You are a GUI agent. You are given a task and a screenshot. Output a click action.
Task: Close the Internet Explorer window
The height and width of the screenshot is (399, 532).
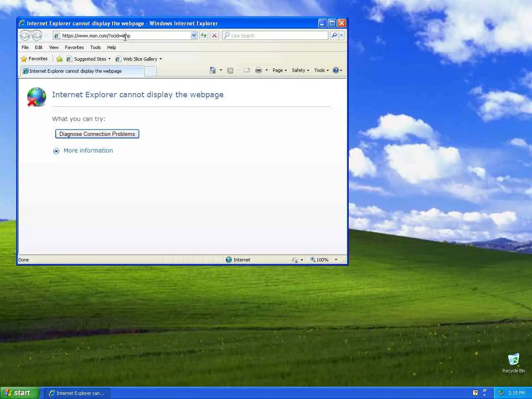coord(342,23)
